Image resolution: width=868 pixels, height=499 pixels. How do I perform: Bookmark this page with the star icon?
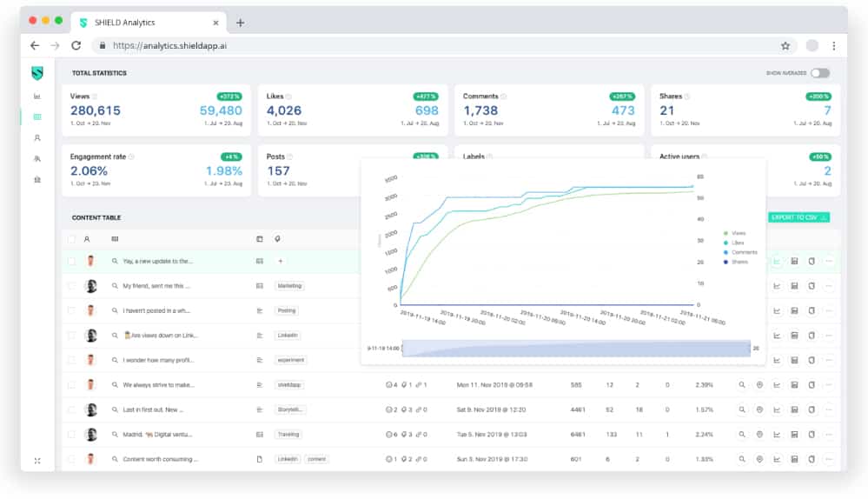point(785,45)
